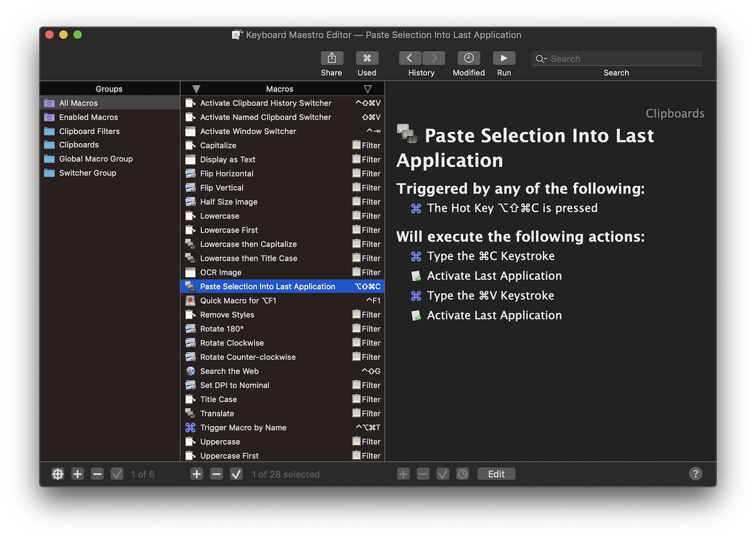
Task: Click the Edit button
Action: [x=496, y=474]
